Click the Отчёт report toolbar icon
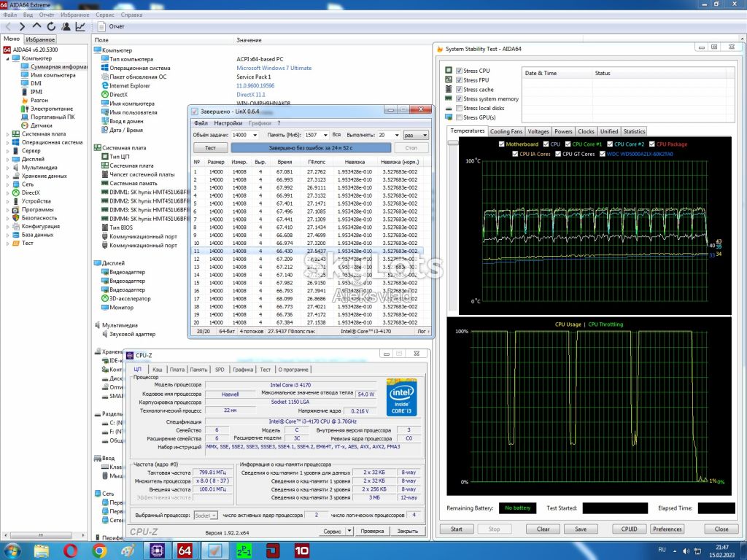Viewport: 747px width, 560px height. [101, 27]
